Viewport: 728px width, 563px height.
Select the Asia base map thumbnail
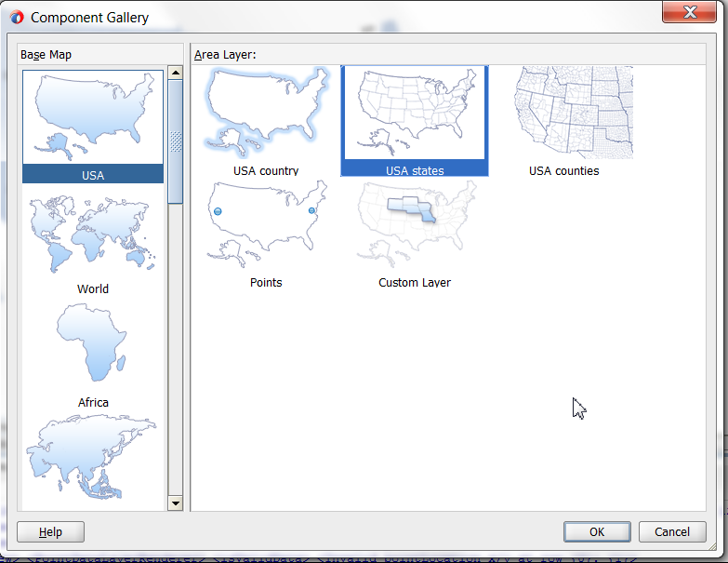click(93, 458)
